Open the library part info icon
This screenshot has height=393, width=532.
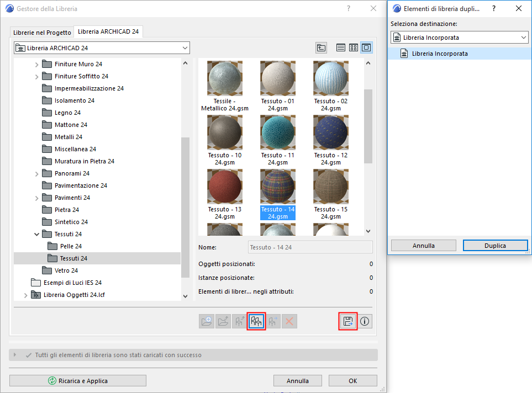365,321
